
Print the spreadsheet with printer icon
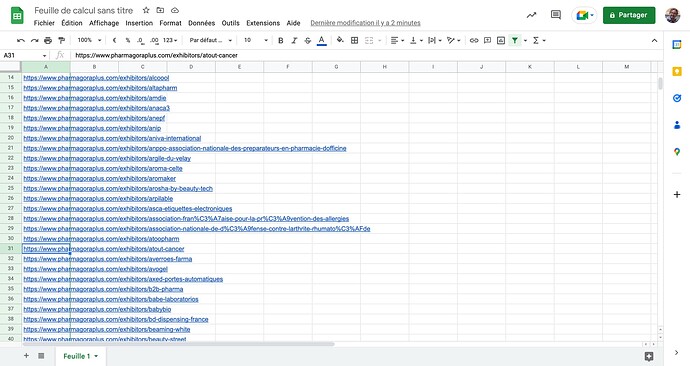tap(48, 40)
